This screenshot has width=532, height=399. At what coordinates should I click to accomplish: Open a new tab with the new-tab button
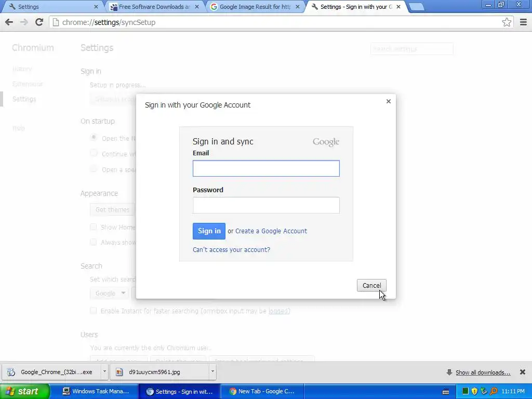point(417,7)
